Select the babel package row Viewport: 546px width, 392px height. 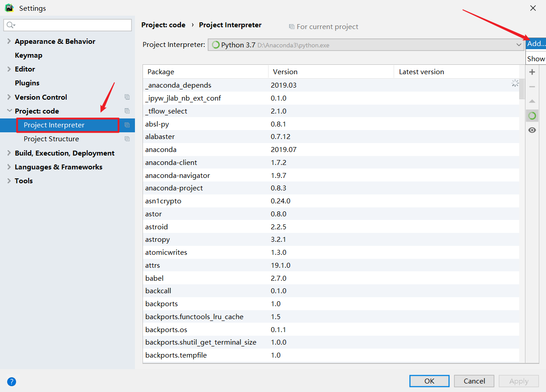click(x=331, y=278)
